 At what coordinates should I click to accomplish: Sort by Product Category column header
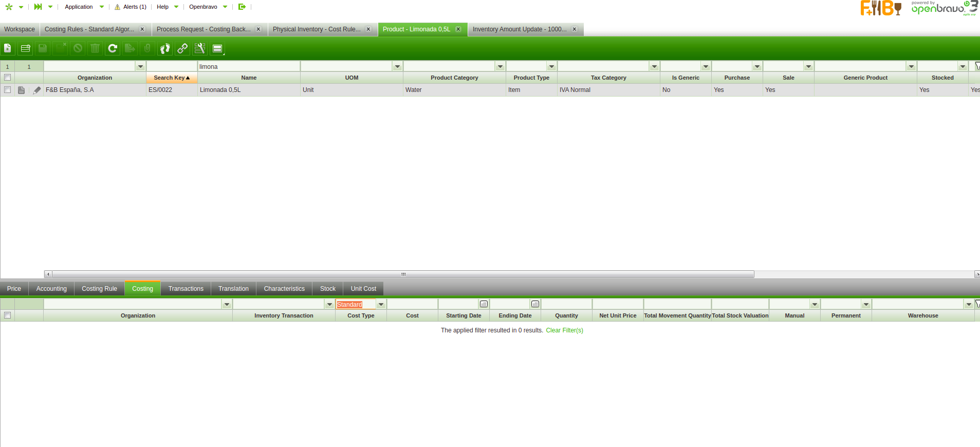(x=454, y=78)
